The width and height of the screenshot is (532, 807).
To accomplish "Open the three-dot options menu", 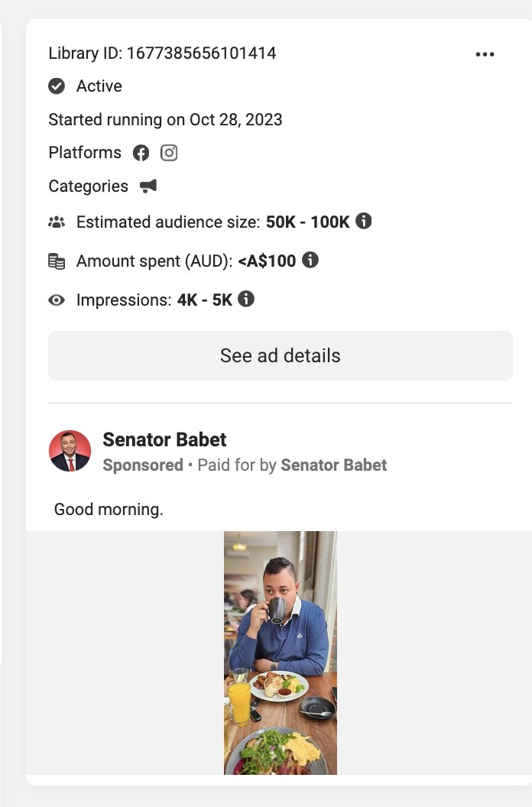I will pos(485,54).
